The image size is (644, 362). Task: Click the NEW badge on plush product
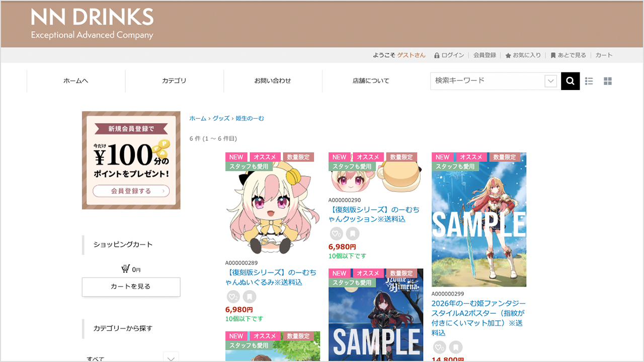pos(236,157)
